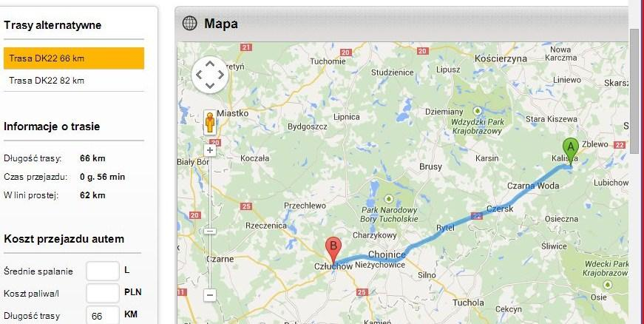Screen dimensions: 644x324
Task: Zoom in using the plus button
Action: pos(210,150)
